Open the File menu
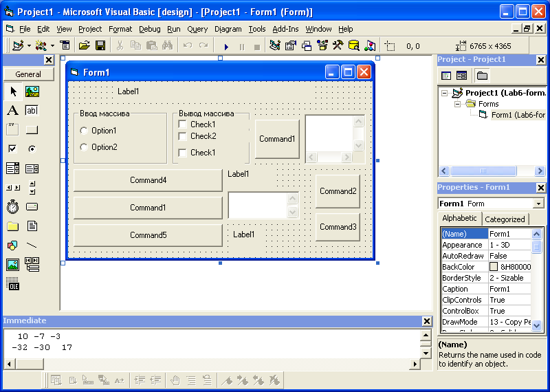This screenshot has height=392, width=550. (25, 29)
